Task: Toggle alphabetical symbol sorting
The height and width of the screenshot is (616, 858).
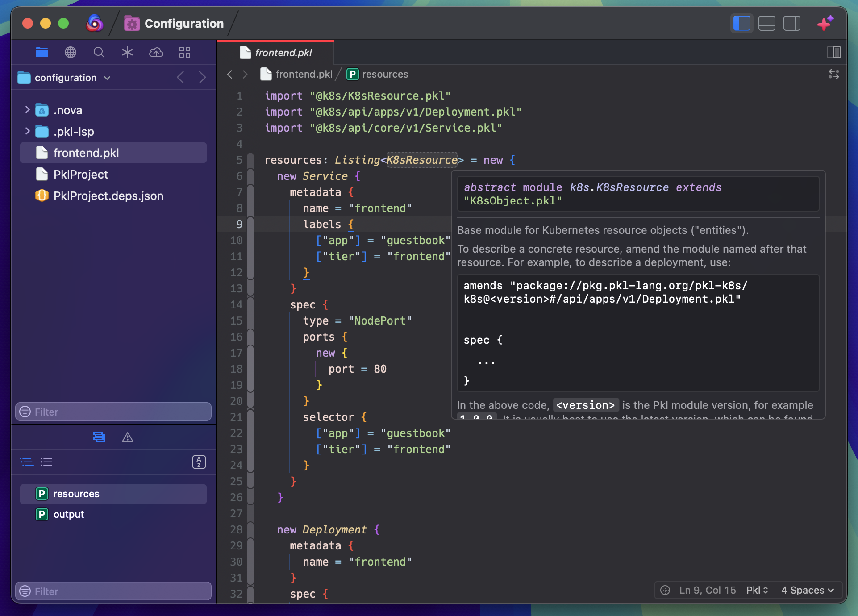Action: point(199,462)
